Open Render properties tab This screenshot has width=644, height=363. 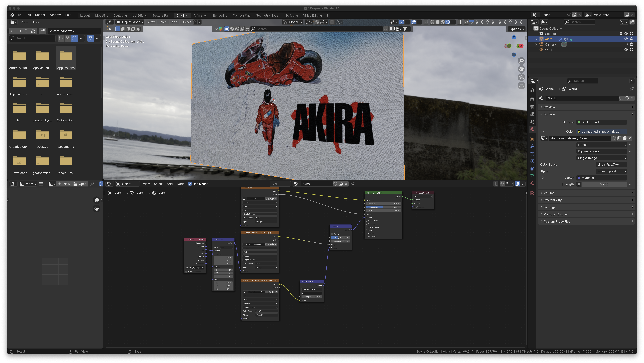click(x=532, y=99)
